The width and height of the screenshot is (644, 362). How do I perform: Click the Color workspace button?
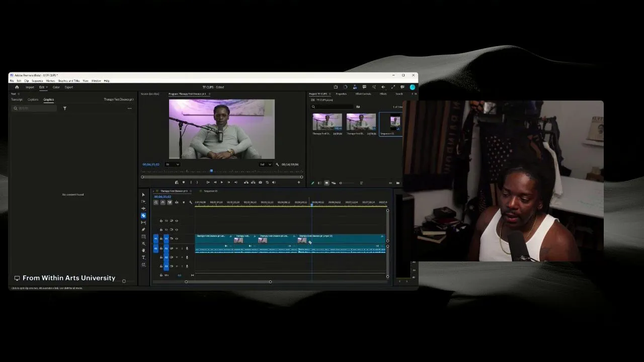[x=56, y=87]
